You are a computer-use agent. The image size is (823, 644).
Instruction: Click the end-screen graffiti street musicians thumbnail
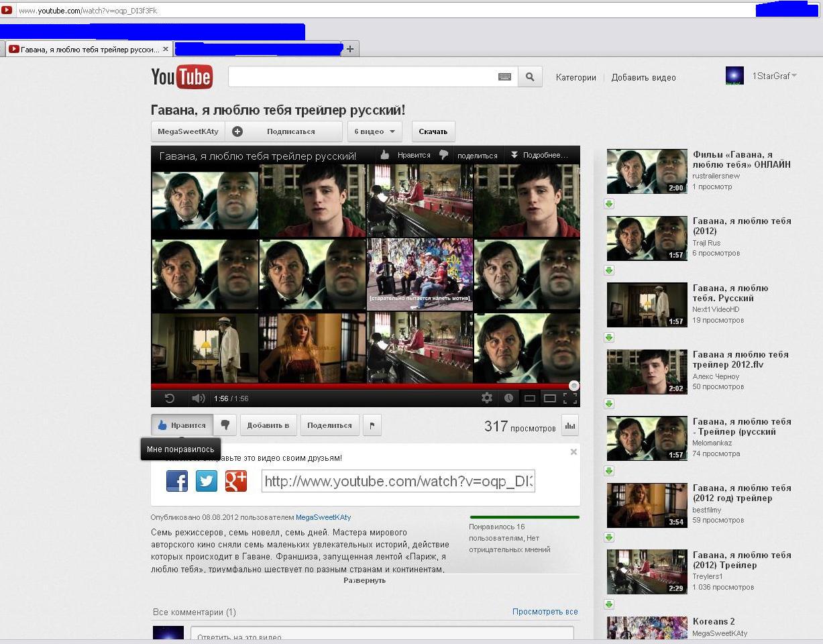(x=420, y=274)
